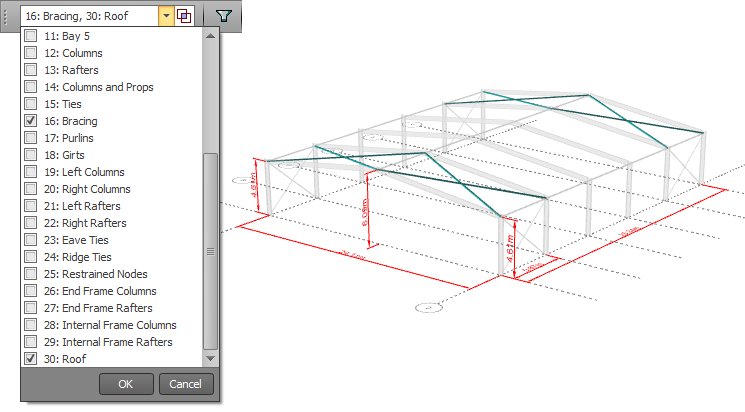Open the group selection dropdown arrow
The image size is (745, 412).
tap(166, 16)
